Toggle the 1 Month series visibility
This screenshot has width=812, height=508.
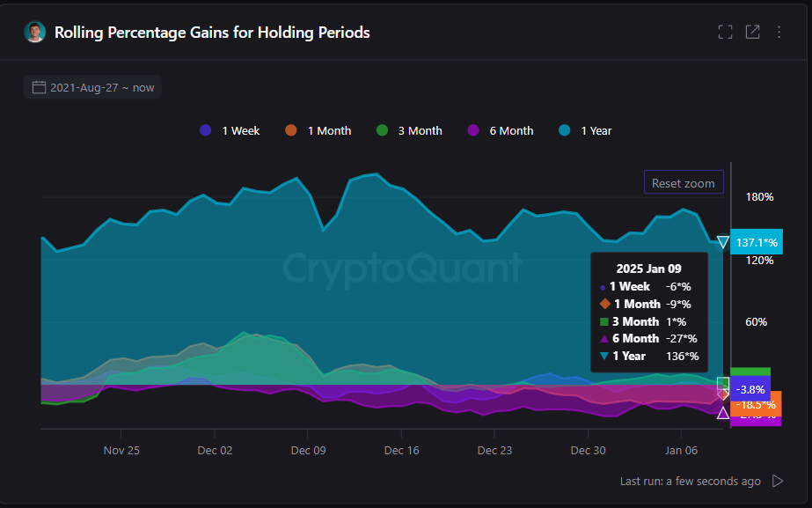click(x=318, y=130)
